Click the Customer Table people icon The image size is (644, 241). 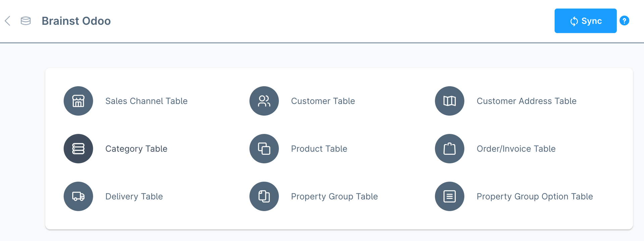click(264, 101)
